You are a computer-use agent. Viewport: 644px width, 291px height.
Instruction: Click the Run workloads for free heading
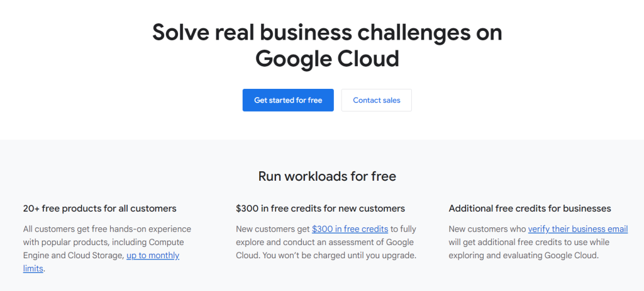[327, 176]
